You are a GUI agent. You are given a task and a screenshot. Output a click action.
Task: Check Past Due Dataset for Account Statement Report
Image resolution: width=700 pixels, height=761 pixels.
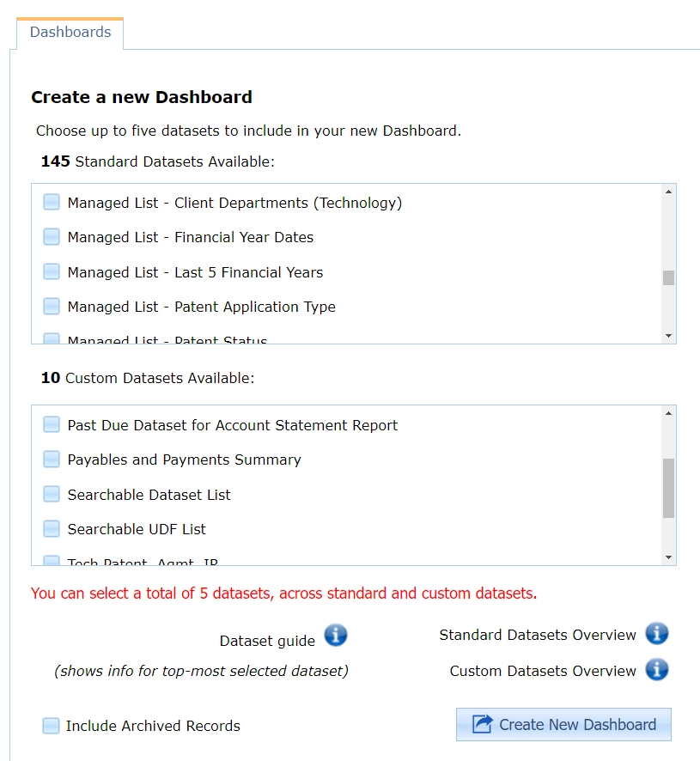pos(52,425)
